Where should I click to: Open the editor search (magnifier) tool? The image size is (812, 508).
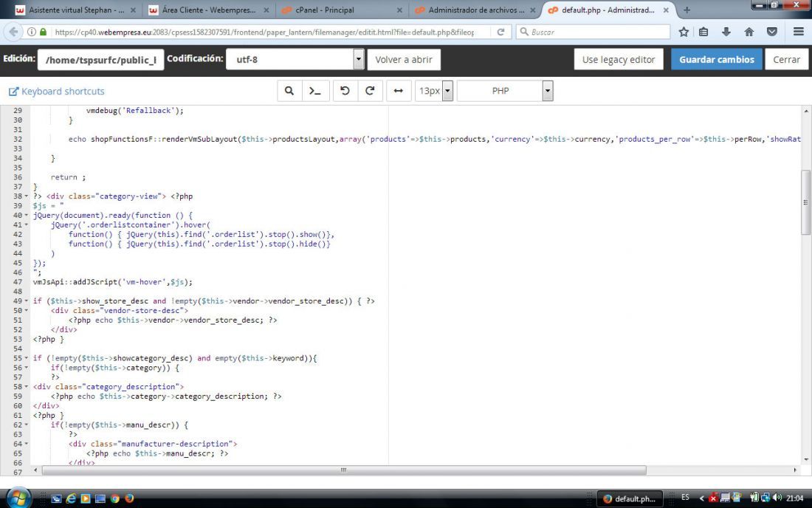pos(289,91)
